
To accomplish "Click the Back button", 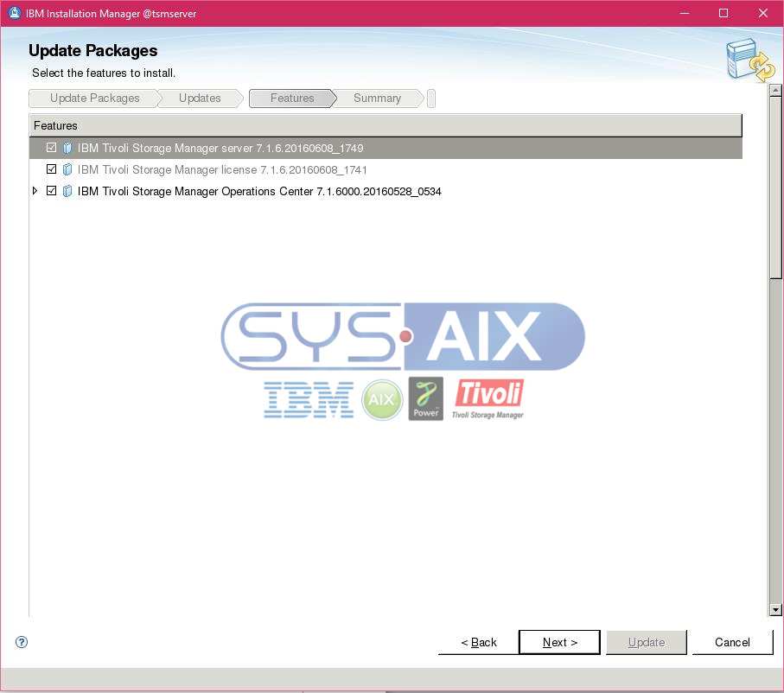I will [x=479, y=643].
